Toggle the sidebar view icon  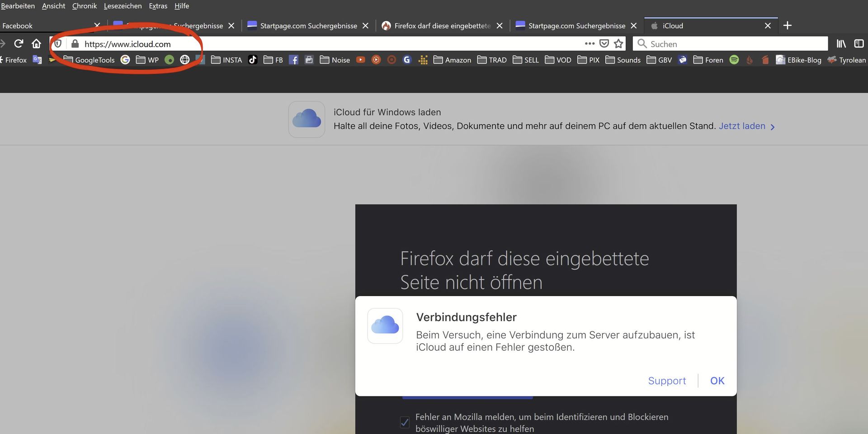859,43
